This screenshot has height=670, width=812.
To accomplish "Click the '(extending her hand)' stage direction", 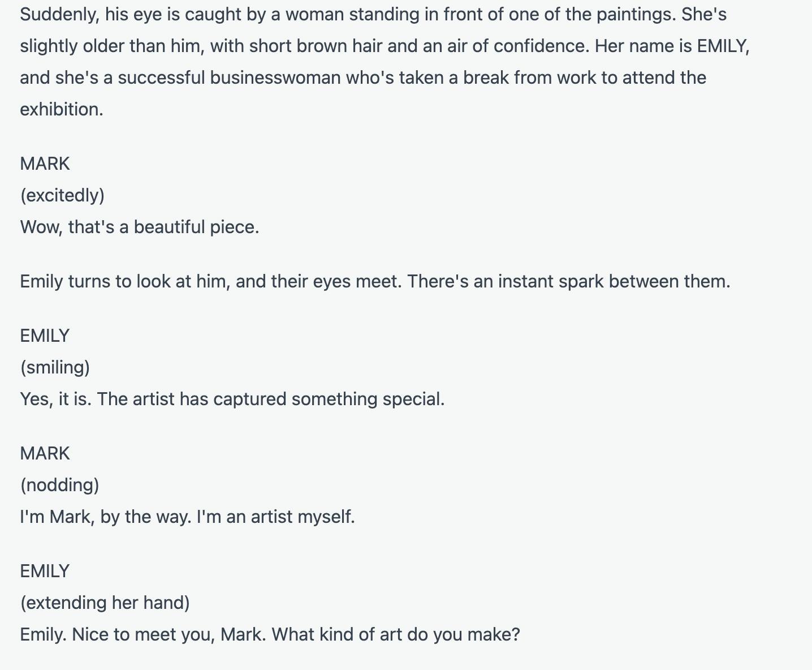I will [105, 603].
